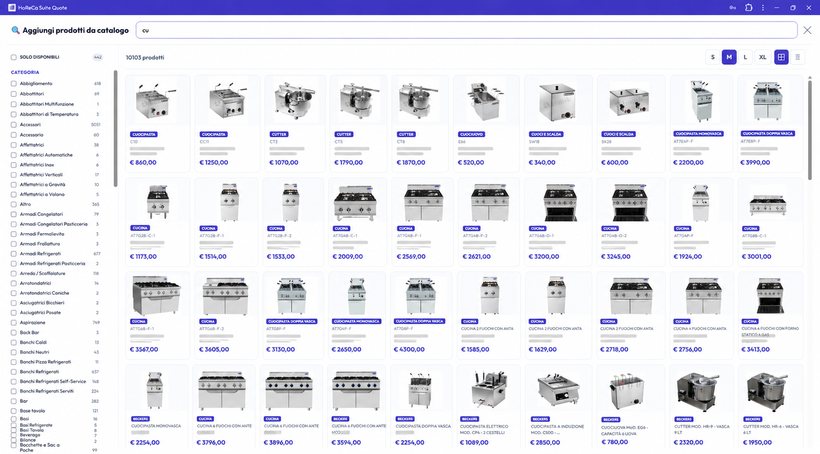Select cuocipasta doppia vasca at € 4300,00
The height and width of the screenshot is (454, 820).
(422, 315)
